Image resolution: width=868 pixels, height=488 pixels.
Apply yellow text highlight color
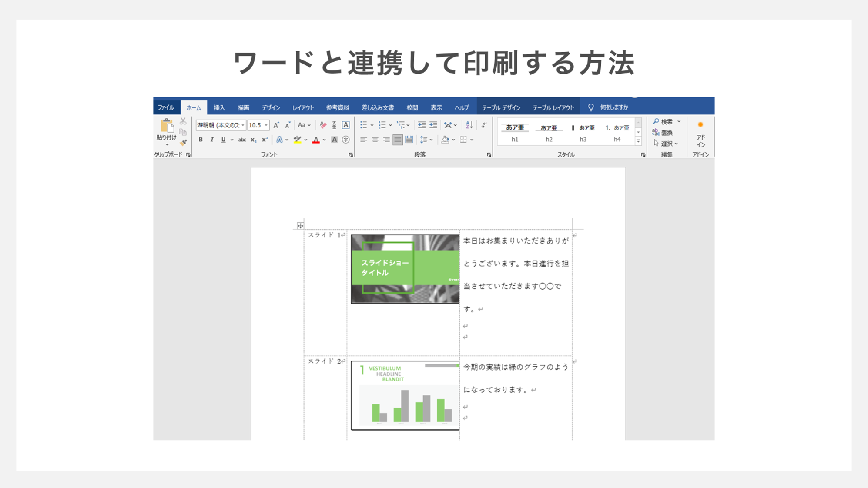tap(297, 140)
